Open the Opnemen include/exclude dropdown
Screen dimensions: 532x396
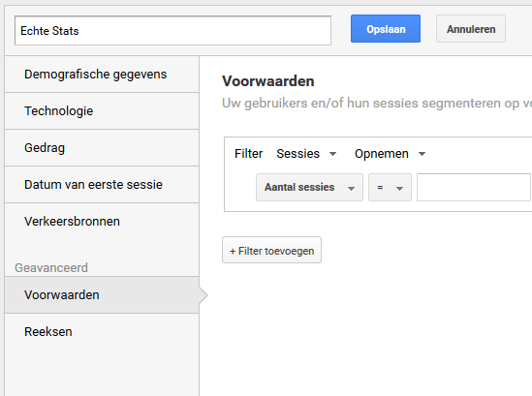tap(390, 154)
